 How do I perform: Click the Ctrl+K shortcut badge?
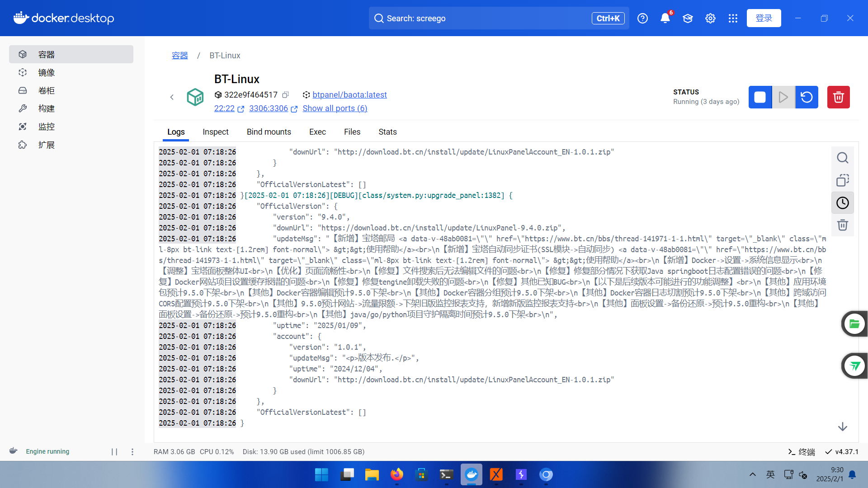(x=608, y=18)
